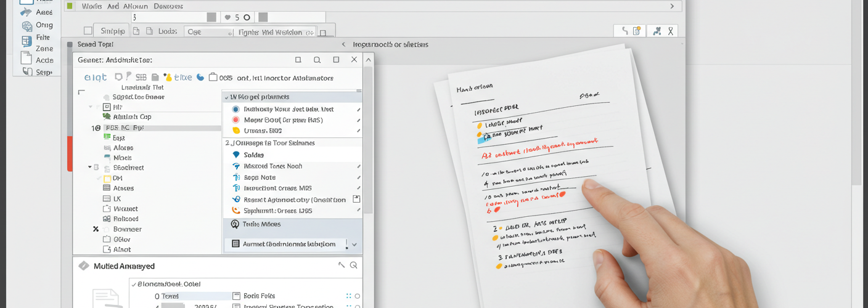
Task: Open the 'Aed' menu
Action: click(113, 6)
